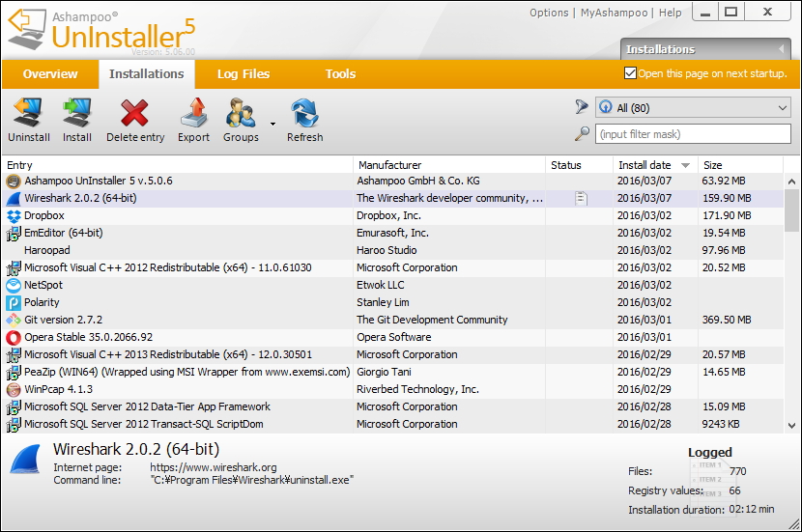Select the Haroopad entry
This screenshot has width=802, height=532.
(x=47, y=250)
